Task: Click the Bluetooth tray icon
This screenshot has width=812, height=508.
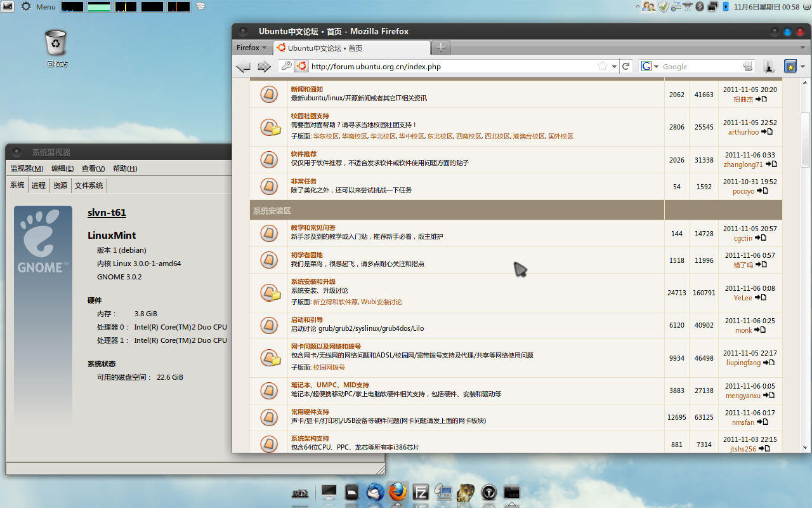Action: [x=700, y=6]
